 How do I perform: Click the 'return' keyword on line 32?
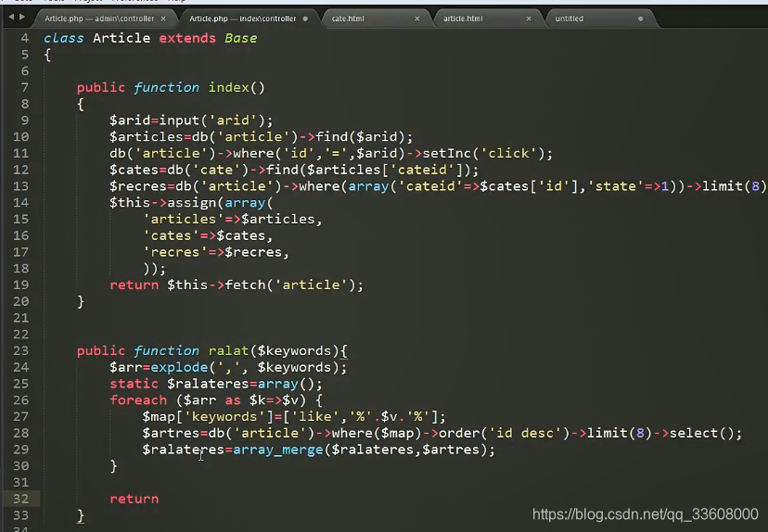134,499
